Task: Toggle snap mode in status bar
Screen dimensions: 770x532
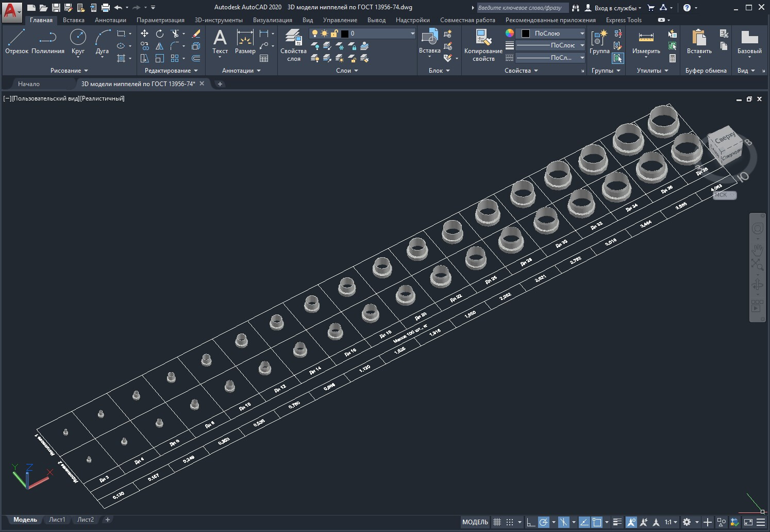Action: coord(510,522)
